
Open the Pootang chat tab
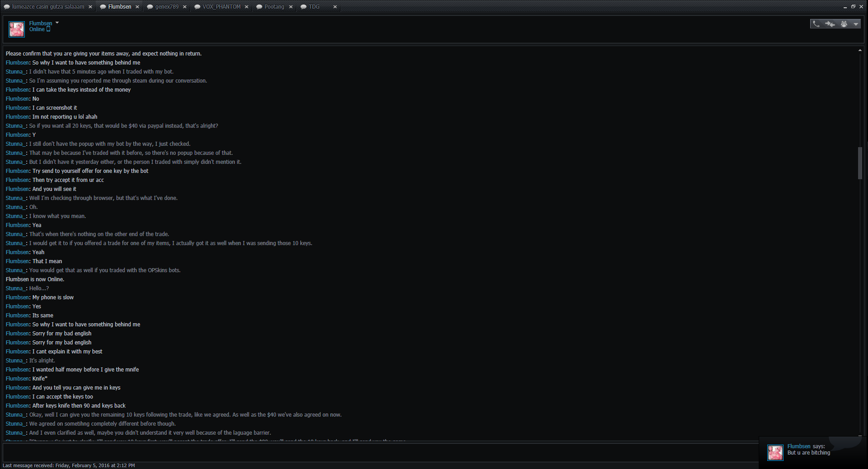[274, 7]
